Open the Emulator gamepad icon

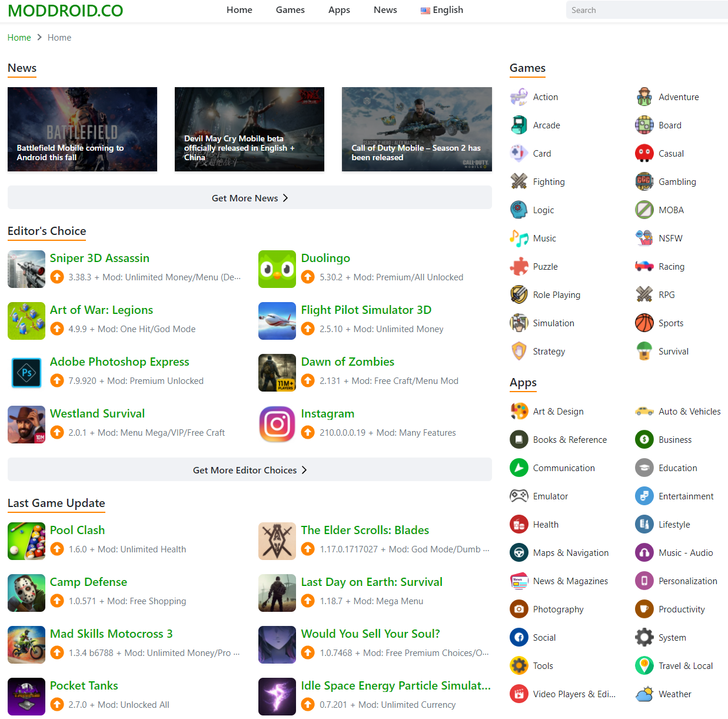click(518, 496)
